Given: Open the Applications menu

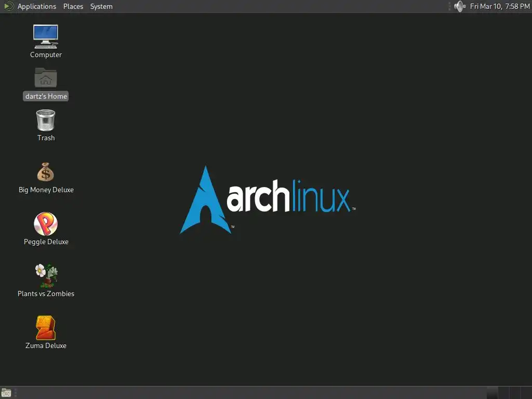Looking at the screenshot, I should 37,6.
